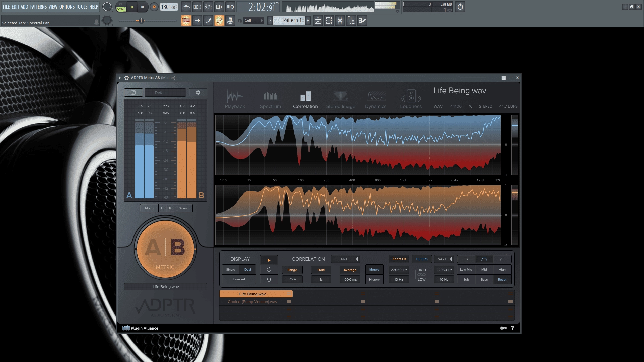Open the PATTERNS menu
The width and height of the screenshot is (644, 362).
point(38,7)
